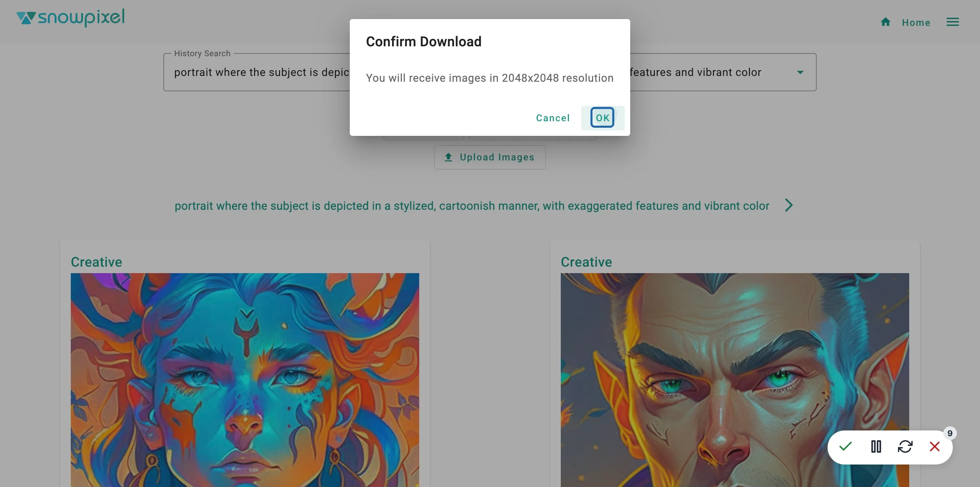Go to the Home link

pos(916,22)
